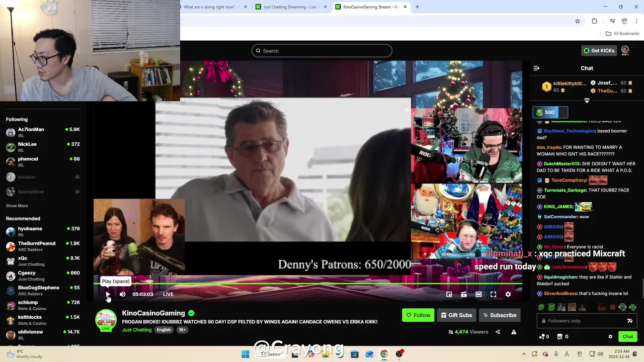Screen dimensions: 644x362
Task: Open Chrome three-dot menu
Action: (636, 21)
